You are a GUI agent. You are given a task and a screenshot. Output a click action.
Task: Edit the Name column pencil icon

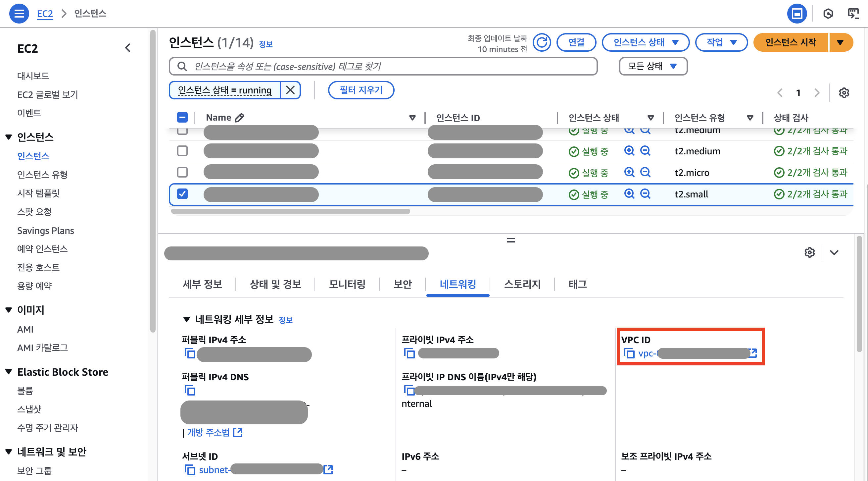click(x=239, y=118)
